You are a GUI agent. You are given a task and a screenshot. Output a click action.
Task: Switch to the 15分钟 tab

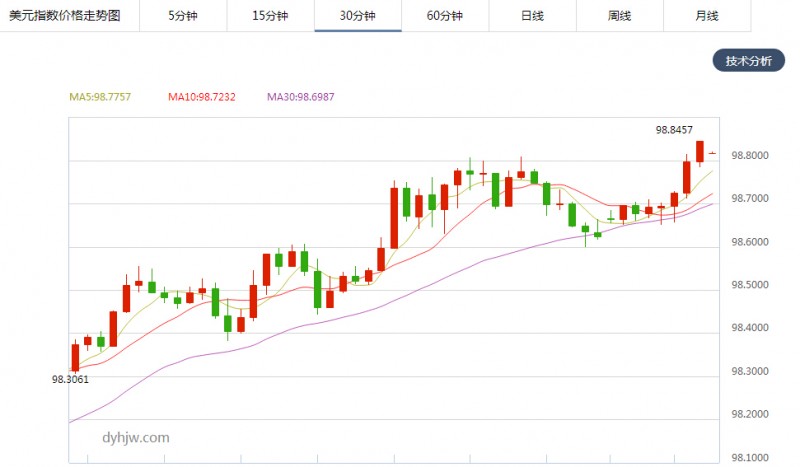tap(270, 16)
